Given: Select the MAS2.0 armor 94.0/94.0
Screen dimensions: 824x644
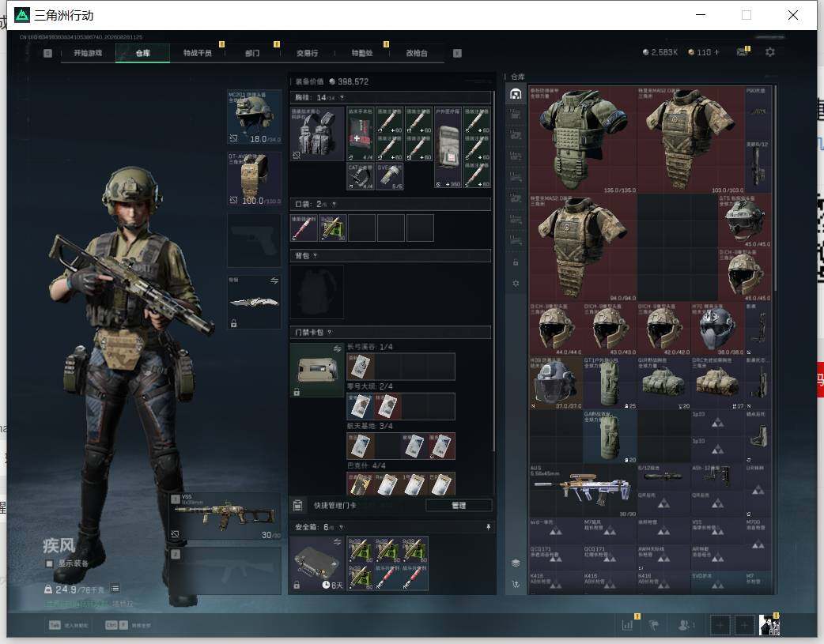Looking at the screenshot, I should [x=583, y=247].
